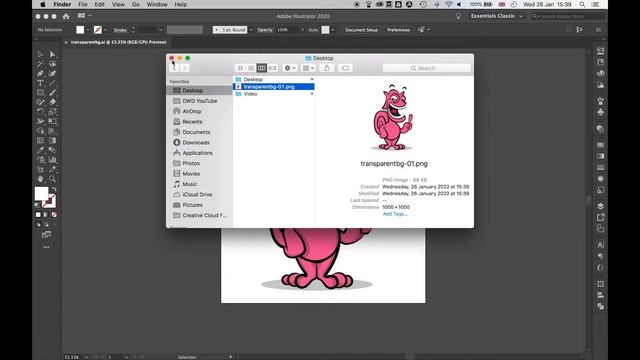
Task: Switch Finder to list view
Action: pos(251,68)
